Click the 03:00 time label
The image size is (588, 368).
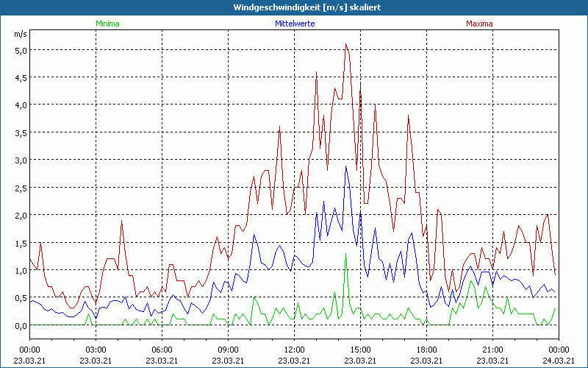[x=96, y=350]
